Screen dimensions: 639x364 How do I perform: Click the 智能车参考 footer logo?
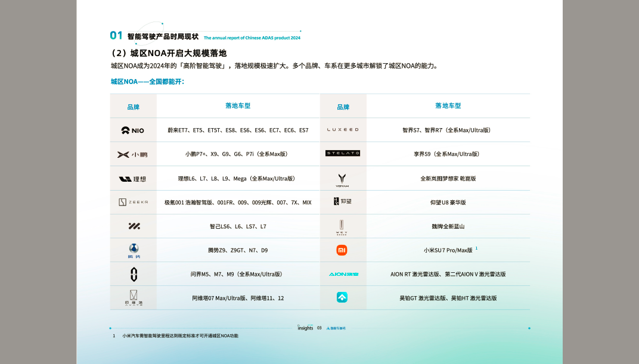click(336, 328)
